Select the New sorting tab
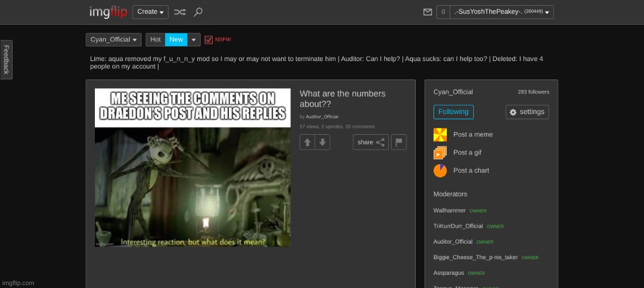This screenshot has height=288, width=644. (176, 40)
